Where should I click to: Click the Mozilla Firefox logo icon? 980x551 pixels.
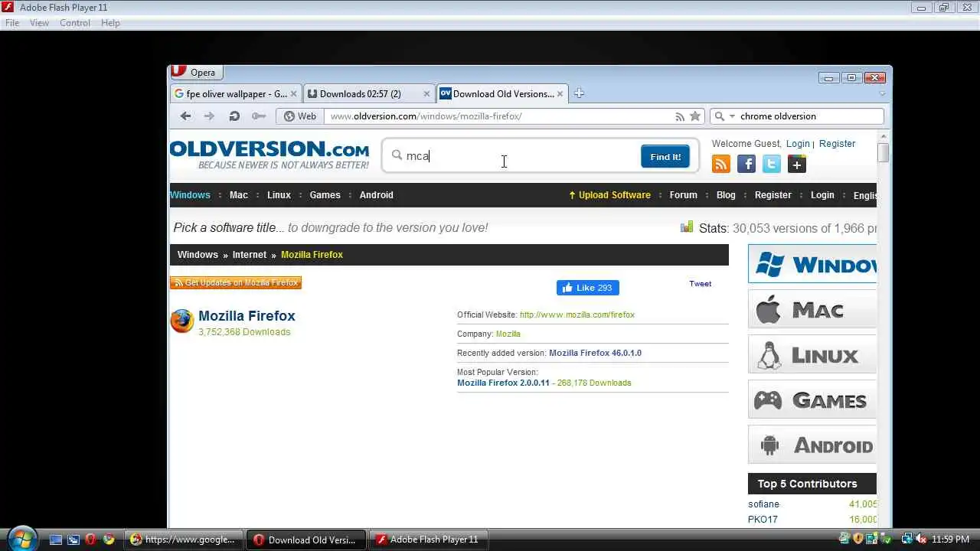pyautogui.click(x=182, y=321)
